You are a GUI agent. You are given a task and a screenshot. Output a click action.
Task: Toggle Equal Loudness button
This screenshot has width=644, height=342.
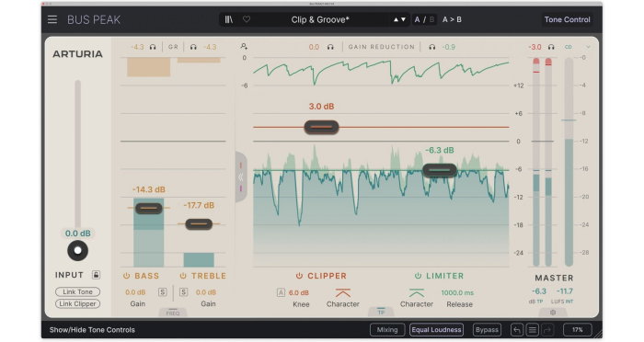coord(436,330)
